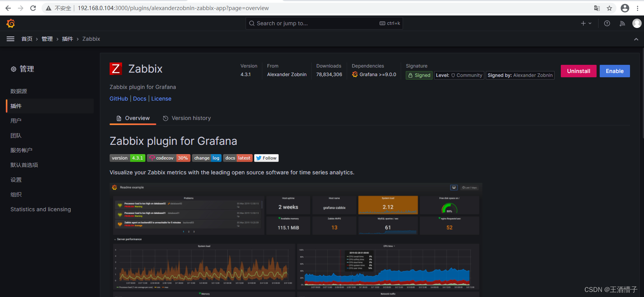This screenshot has width=644, height=297.
Task: Open the GitHub link
Action: [x=119, y=99]
